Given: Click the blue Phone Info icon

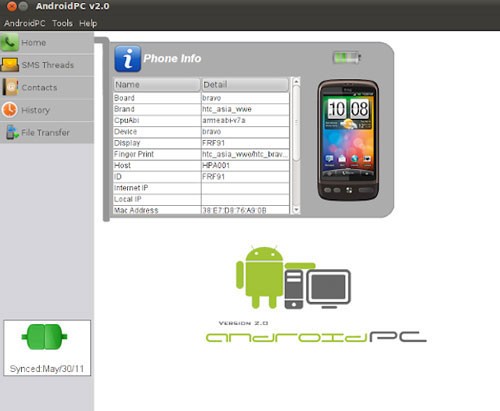Looking at the screenshot, I should (128, 59).
